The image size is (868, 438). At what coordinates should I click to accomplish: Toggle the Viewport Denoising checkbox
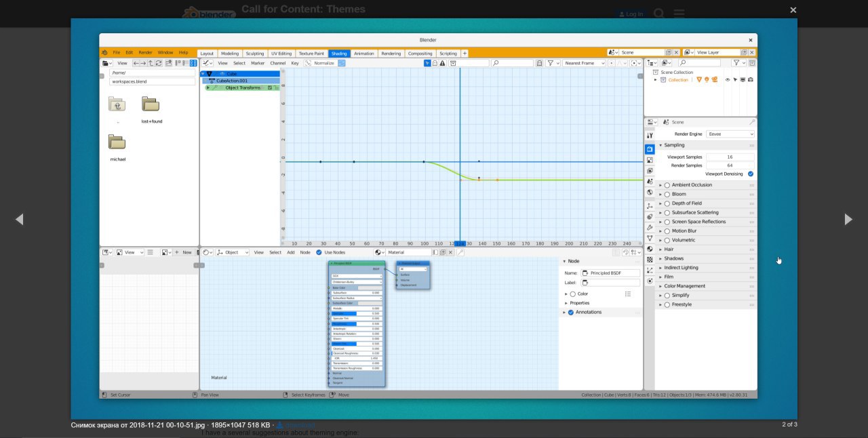coord(751,174)
